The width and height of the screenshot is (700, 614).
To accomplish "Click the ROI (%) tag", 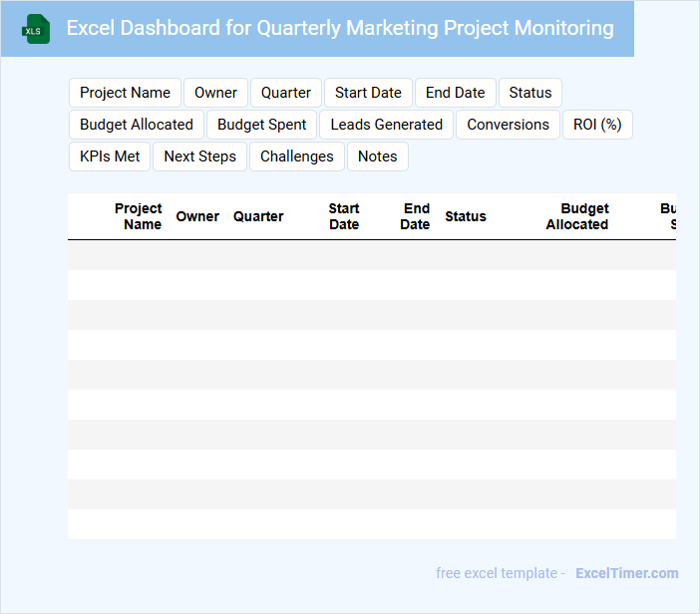I will click(x=598, y=125).
